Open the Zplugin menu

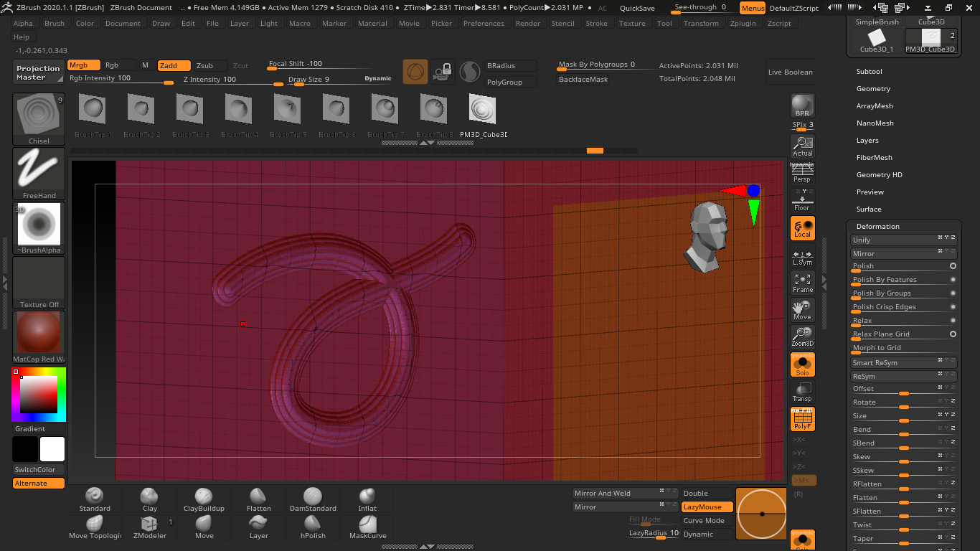click(743, 23)
